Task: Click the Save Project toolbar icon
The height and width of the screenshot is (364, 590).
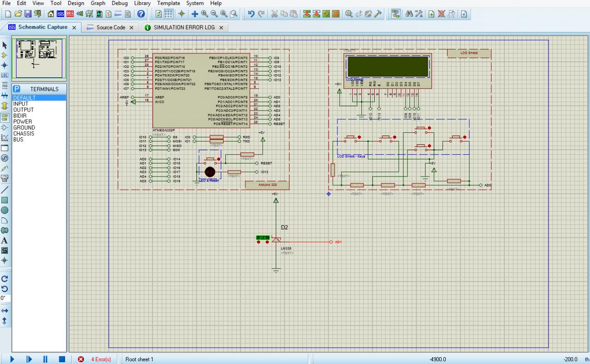Action: coord(28,14)
